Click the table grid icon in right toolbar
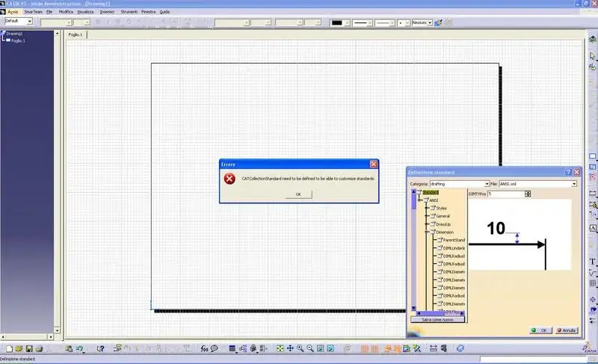The image size is (598, 364). [592, 283]
